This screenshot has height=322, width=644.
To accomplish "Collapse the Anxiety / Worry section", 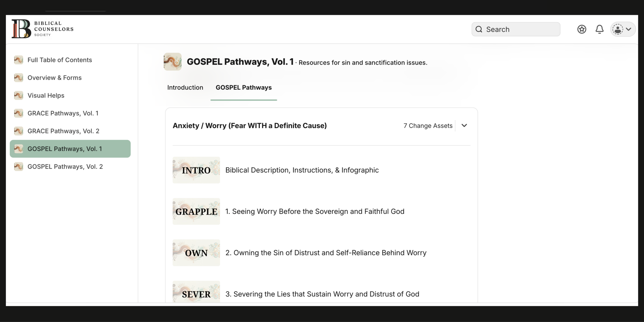I will pyautogui.click(x=464, y=126).
